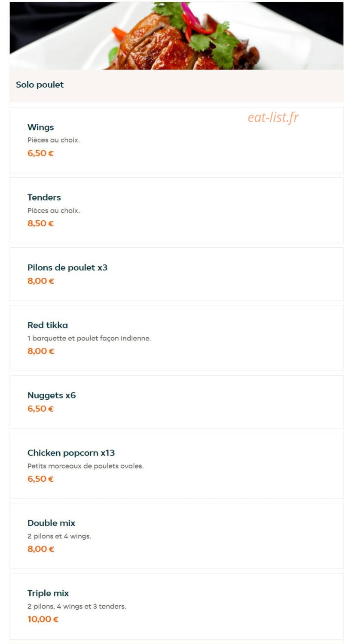Select the Triple mix item
The image size is (352, 644).
click(x=176, y=606)
